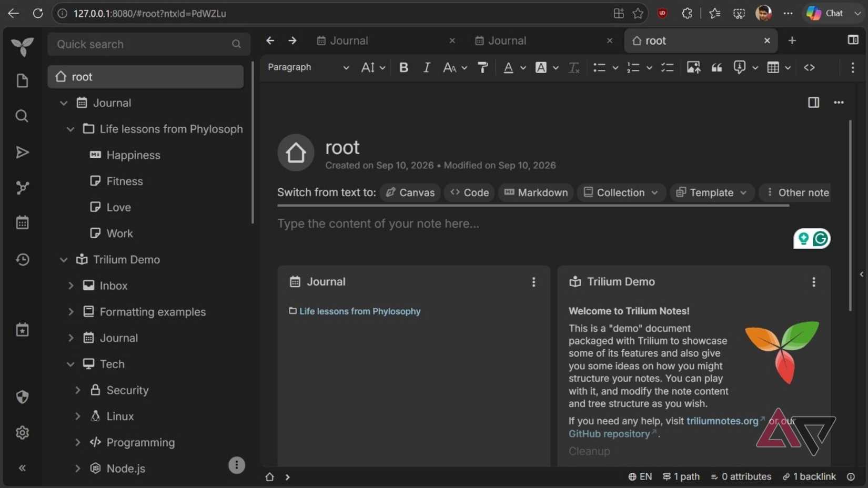Viewport: 868px width, 488px height.
Task: Collapse Life lessons from Phylosophy folder
Action: (70, 129)
